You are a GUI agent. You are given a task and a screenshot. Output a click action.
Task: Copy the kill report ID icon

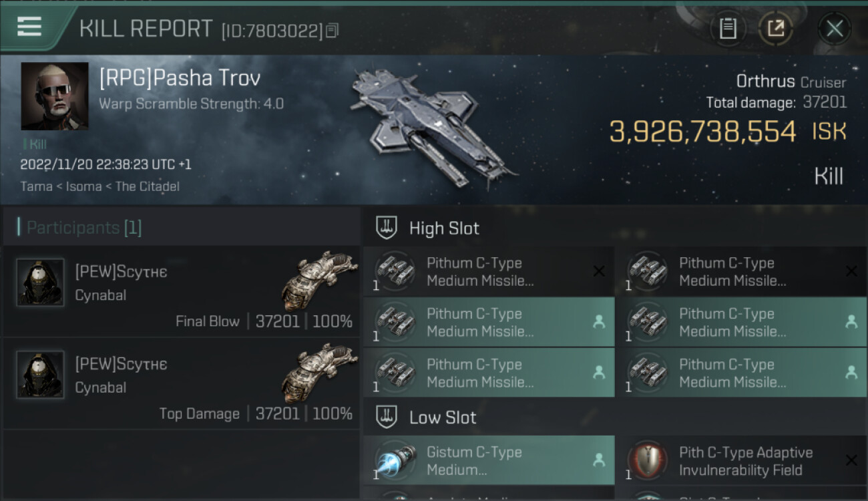click(333, 30)
